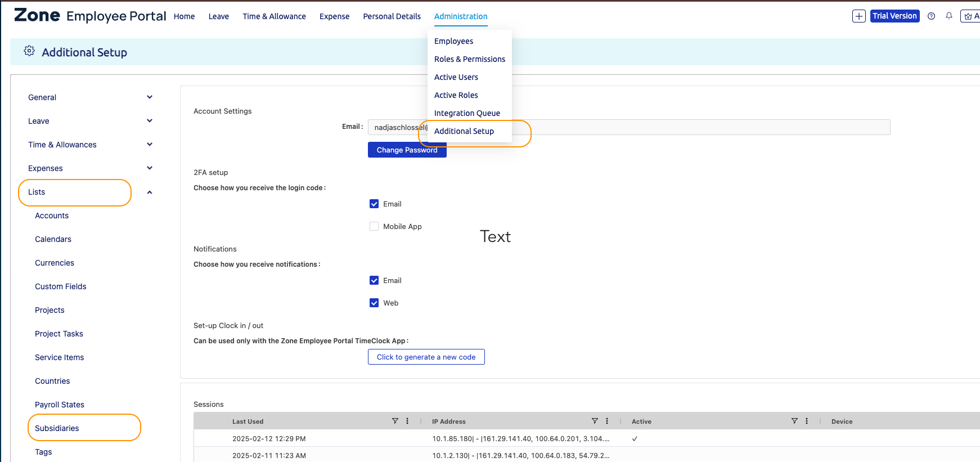The height and width of the screenshot is (462, 980).
Task: Open Time & Allowance top menu
Action: 274,16
